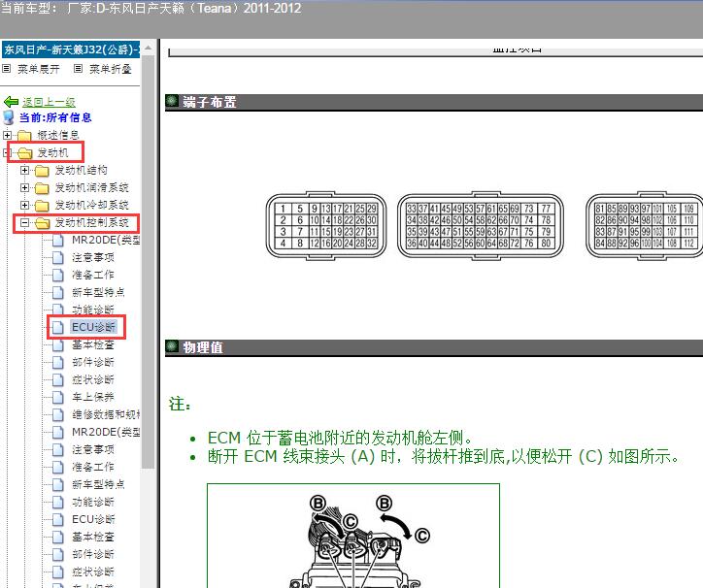Select the 当前:所有信息 label
This screenshot has width=703, height=588.
pyautogui.click(x=55, y=117)
